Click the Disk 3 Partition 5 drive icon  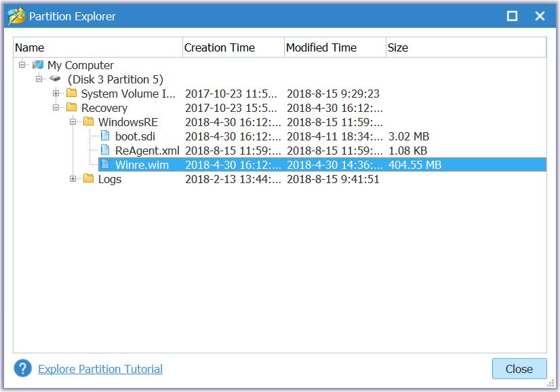pos(55,78)
